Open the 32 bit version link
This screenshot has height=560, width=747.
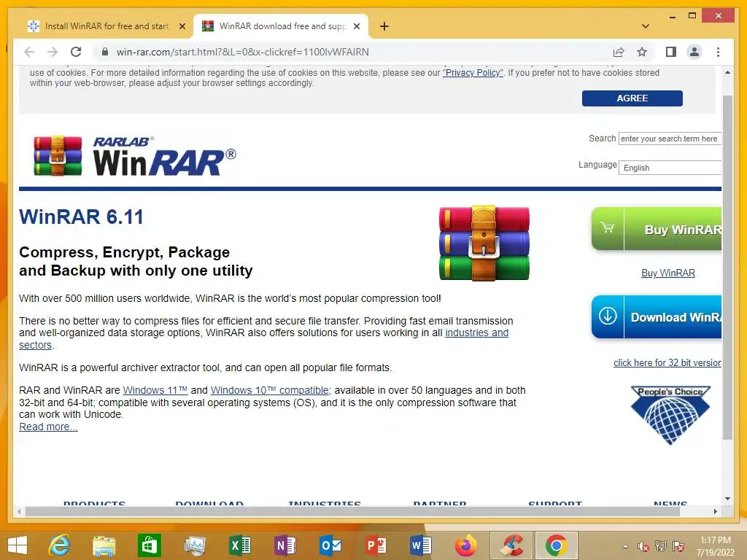point(667,363)
